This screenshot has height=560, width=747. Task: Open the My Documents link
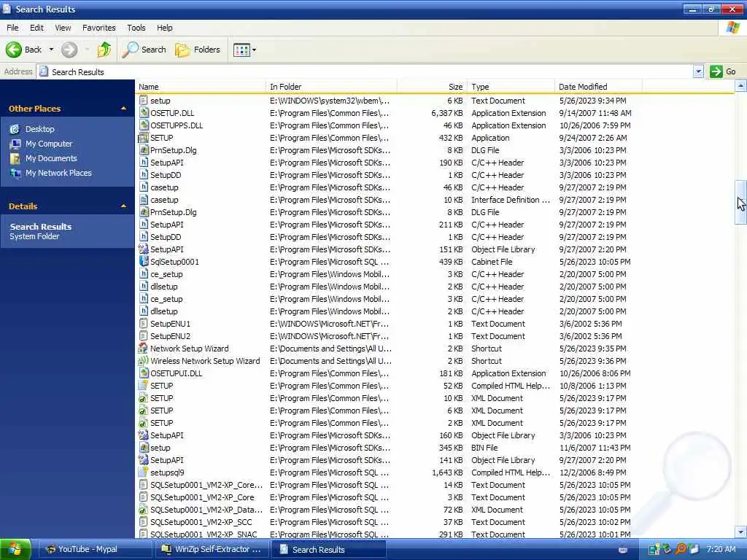tap(51, 158)
